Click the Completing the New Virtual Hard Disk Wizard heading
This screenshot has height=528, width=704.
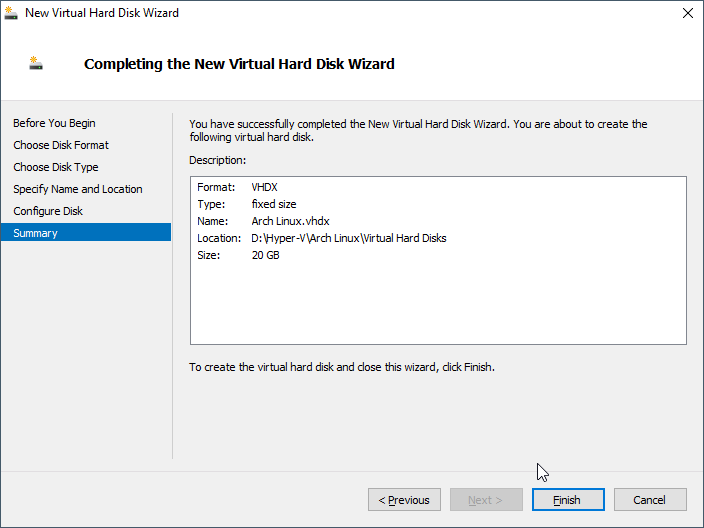coord(239,64)
